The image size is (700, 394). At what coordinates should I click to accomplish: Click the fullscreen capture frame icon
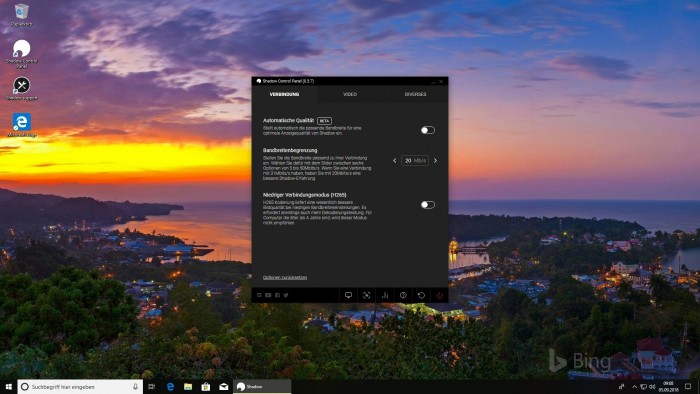coord(367,295)
